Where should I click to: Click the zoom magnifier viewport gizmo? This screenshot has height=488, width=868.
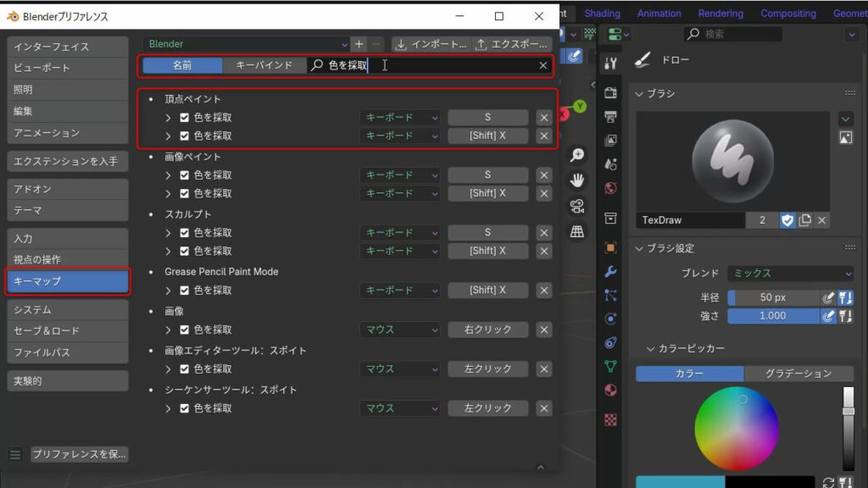577,155
